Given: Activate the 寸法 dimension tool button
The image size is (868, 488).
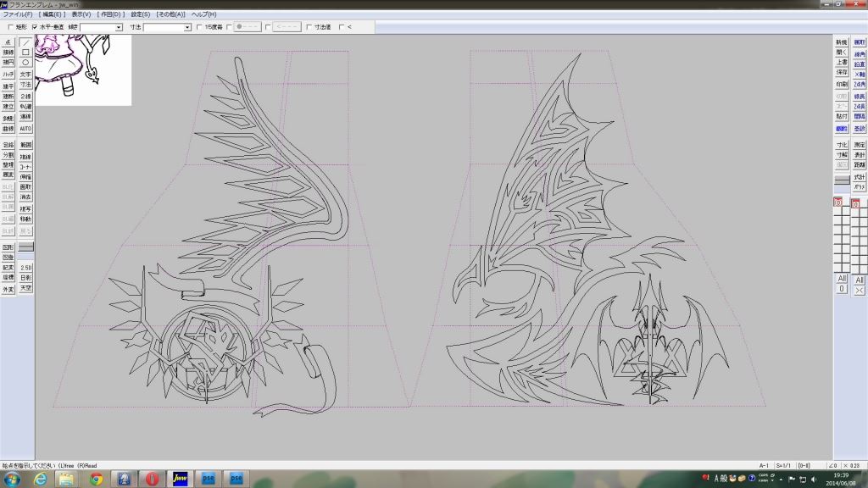Looking at the screenshot, I should pyautogui.click(x=25, y=85).
